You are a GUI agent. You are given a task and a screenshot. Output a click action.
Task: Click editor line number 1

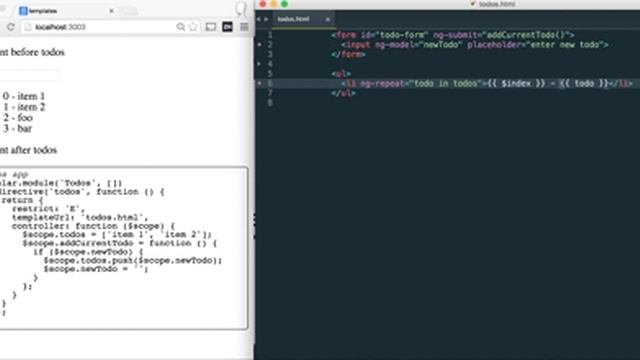pyautogui.click(x=270, y=35)
